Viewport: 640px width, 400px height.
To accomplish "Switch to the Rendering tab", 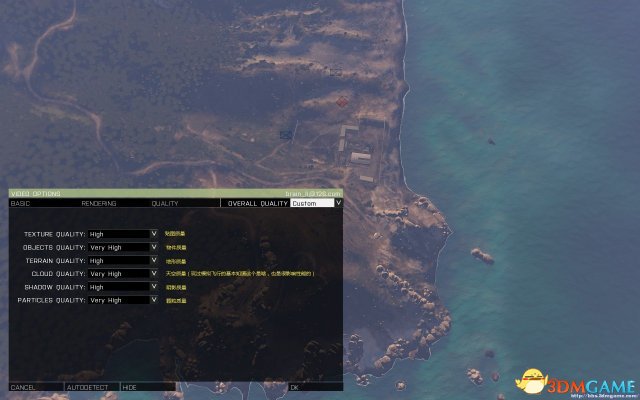I will 99,203.
